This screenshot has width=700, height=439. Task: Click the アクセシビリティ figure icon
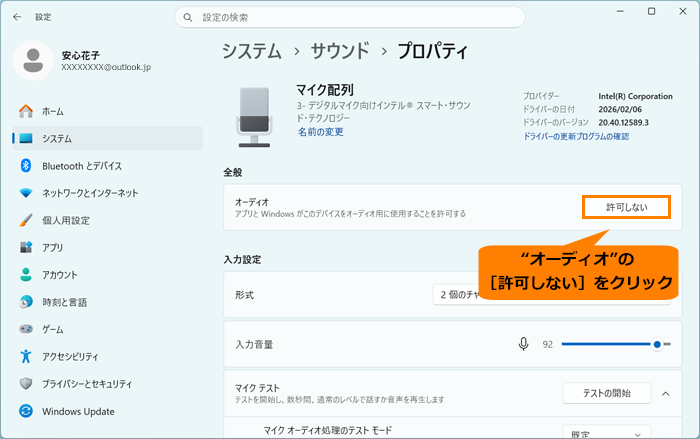26,356
